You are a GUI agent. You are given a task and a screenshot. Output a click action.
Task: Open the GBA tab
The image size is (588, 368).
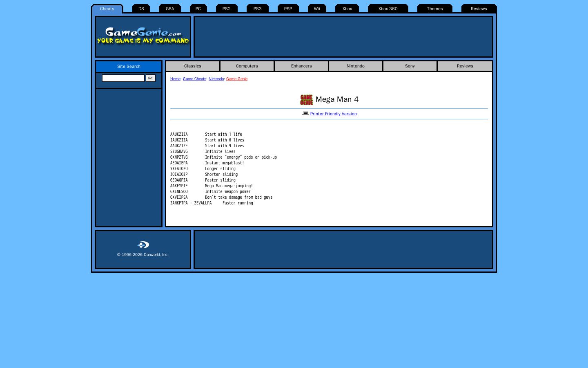coord(170,9)
